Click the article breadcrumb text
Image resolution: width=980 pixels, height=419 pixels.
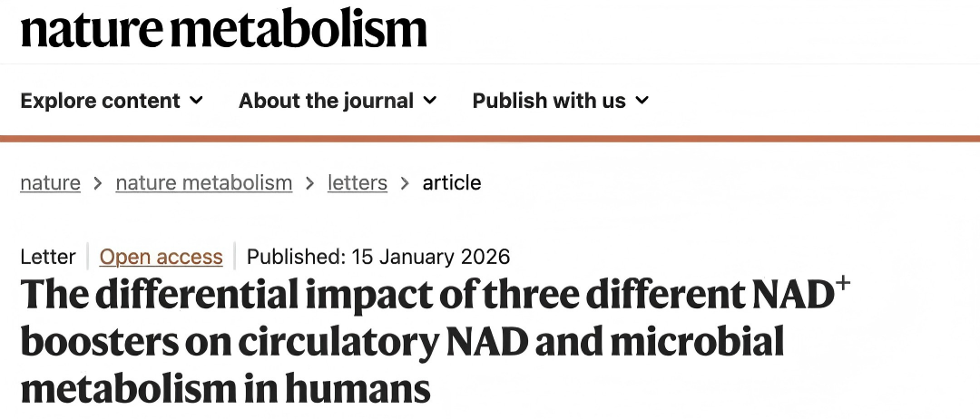[x=452, y=183]
